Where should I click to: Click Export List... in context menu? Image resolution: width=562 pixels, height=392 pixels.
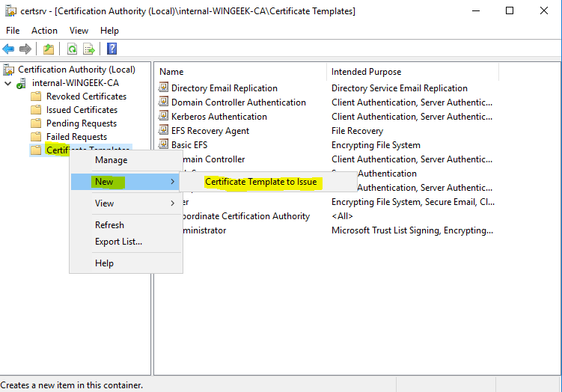click(x=118, y=242)
